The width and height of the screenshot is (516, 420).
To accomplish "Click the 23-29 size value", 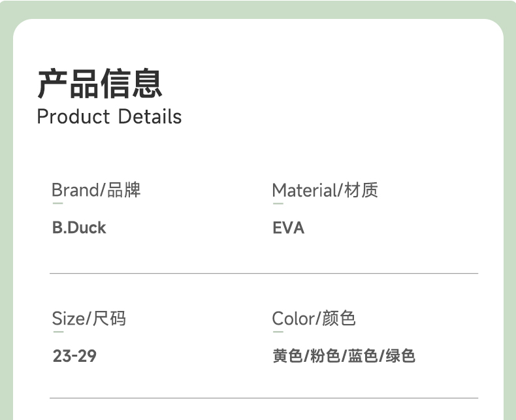I will pyautogui.click(x=74, y=357).
